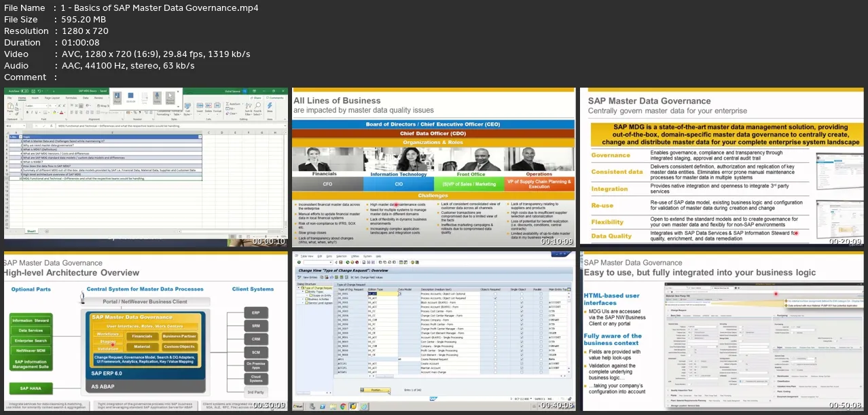Viewport: 868px width, 415px height.
Task: Click Format cells icon in Excel ribbon
Action: [x=217, y=107]
